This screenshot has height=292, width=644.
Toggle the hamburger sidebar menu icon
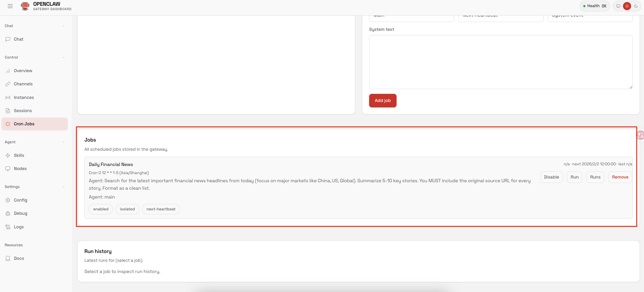[10, 6]
